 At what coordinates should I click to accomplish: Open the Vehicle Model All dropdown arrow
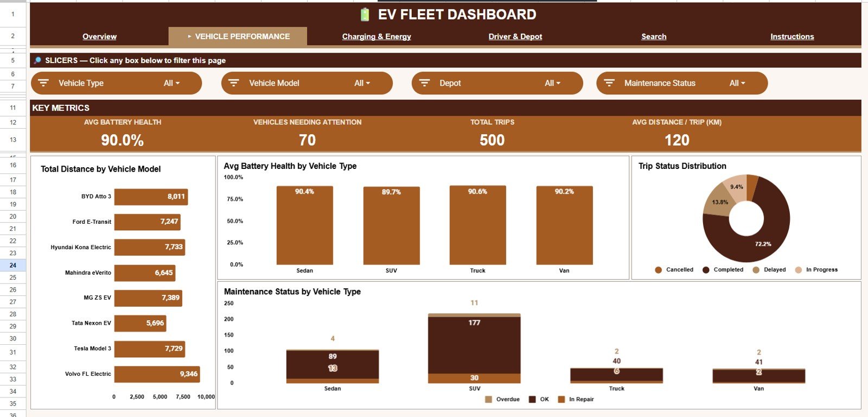[x=368, y=83]
